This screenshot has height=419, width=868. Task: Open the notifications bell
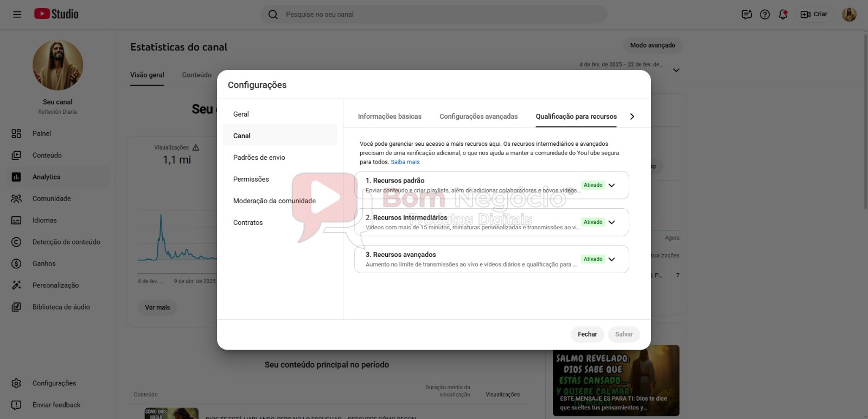tap(783, 14)
